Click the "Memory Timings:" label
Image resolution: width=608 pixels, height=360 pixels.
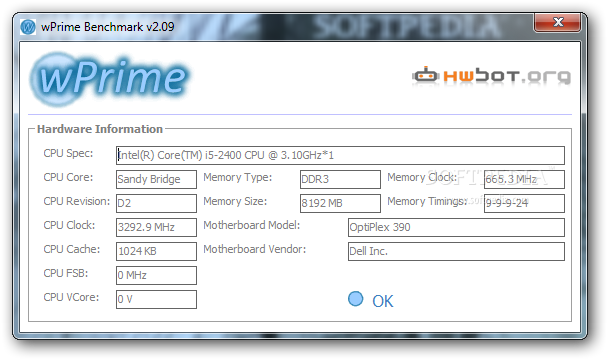[427, 201]
